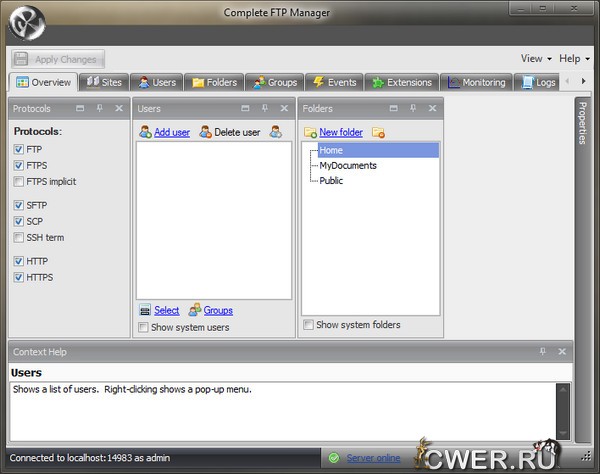This screenshot has height=474, width=600.
Task: Click the third user icon beside Delete user
Action: 275,132
